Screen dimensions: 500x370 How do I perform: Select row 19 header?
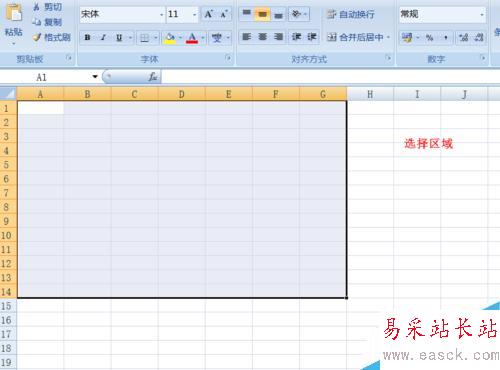pyautogui.click(x=8, y=362)
